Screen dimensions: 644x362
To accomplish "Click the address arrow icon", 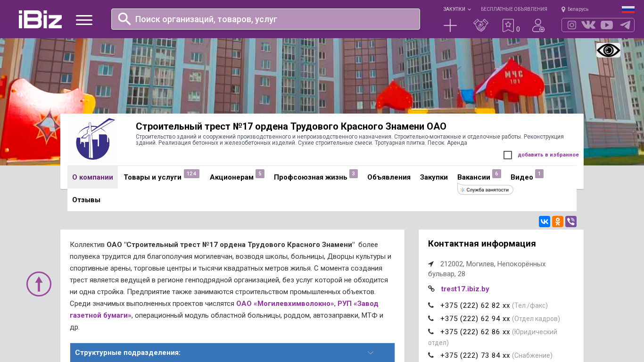I will 431,264.
